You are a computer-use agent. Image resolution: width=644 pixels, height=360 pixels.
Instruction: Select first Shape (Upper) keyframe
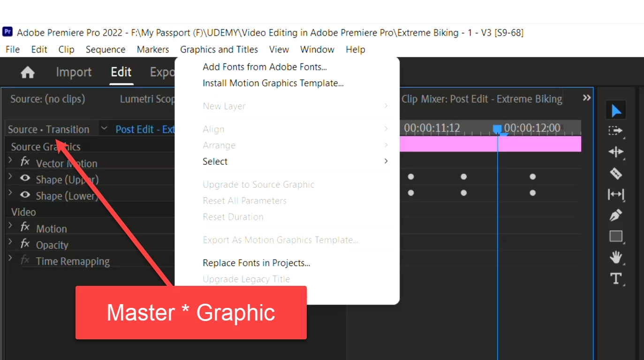point(411,177)
